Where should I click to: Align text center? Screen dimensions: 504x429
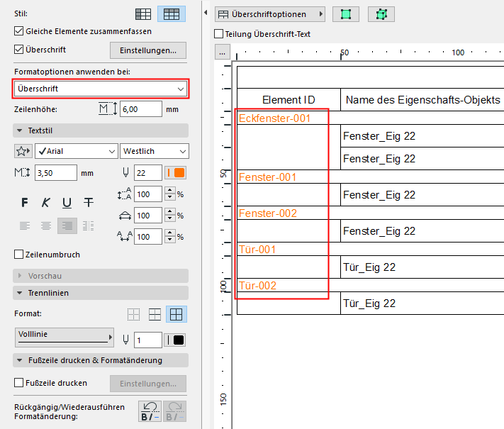click(x=46, y=225)
